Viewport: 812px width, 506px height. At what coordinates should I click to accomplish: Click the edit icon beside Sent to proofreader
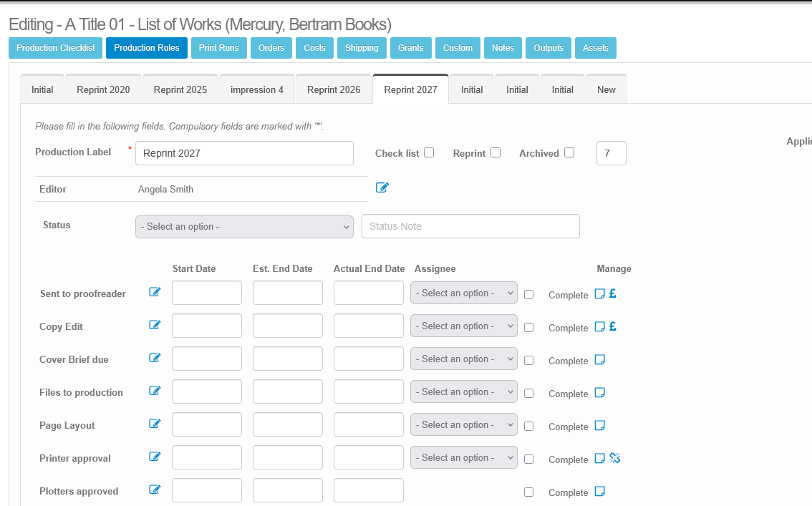pyautogui.click(x=155, y=292)
